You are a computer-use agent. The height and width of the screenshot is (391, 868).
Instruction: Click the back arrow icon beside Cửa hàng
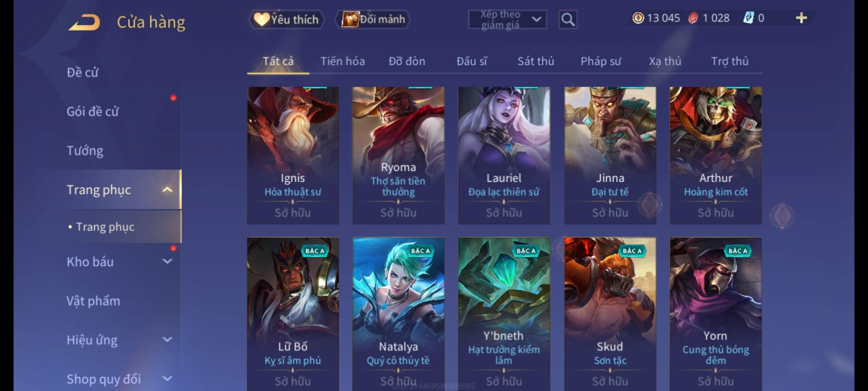pyautogui.click(x=84, y=22)
